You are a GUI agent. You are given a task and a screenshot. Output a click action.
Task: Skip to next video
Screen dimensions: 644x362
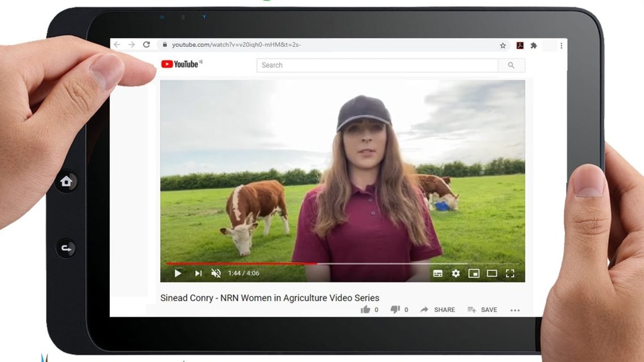click(x=198, y=274)
